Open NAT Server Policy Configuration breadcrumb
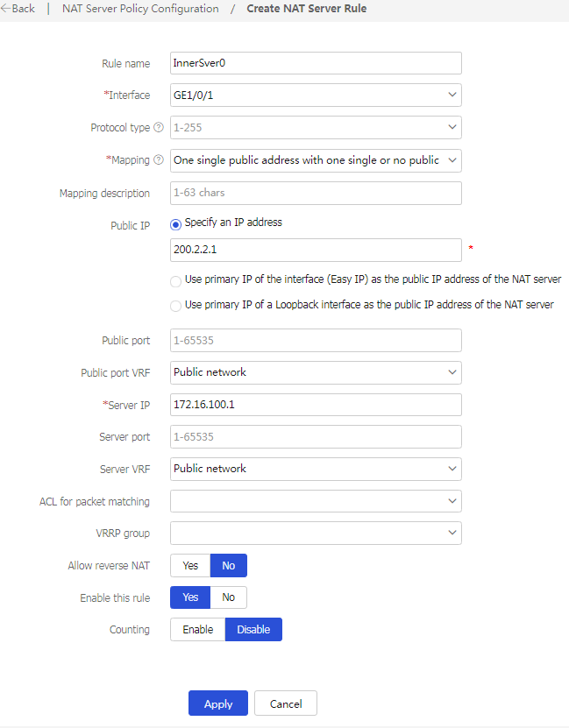 pos(140,9)
